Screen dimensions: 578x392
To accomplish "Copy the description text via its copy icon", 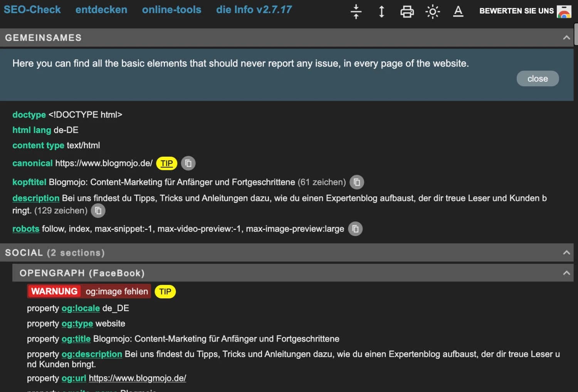I will pos(97,210).
